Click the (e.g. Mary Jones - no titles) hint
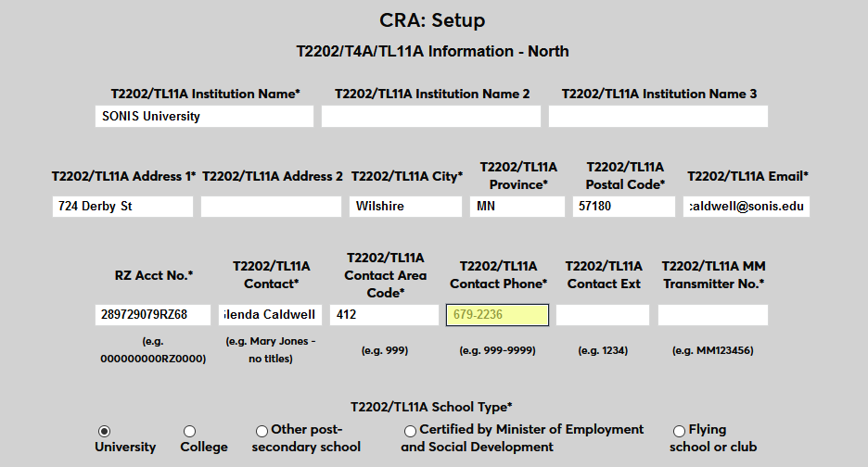The height and width of the screenshot is (467, 868). [270, 350]
